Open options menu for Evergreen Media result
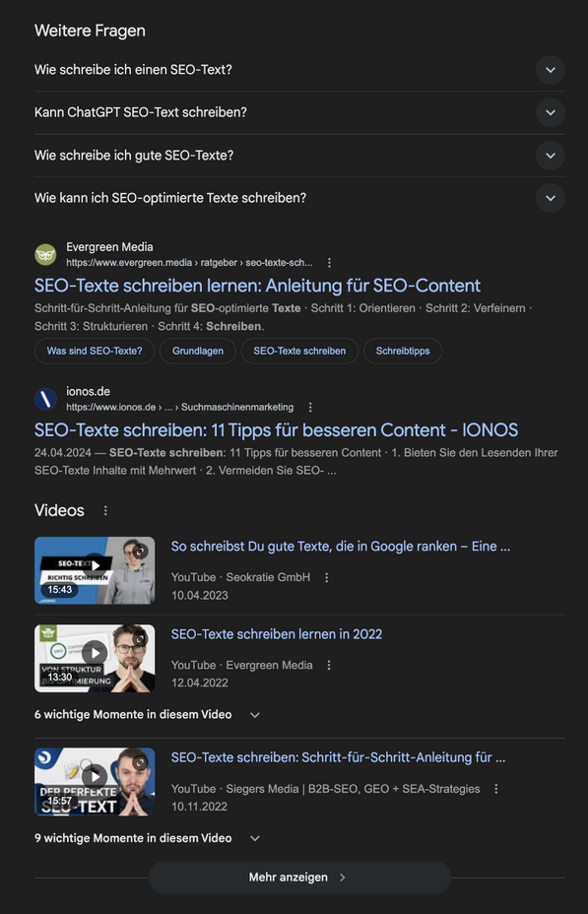This screenshot has width=588, height=914. tap(329, 263)
